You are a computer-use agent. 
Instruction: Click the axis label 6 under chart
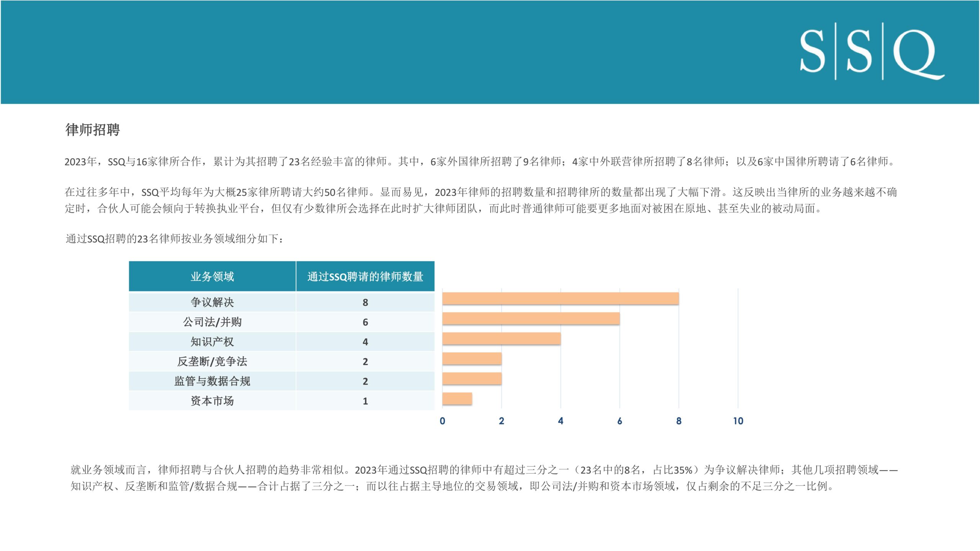(620, 421)
